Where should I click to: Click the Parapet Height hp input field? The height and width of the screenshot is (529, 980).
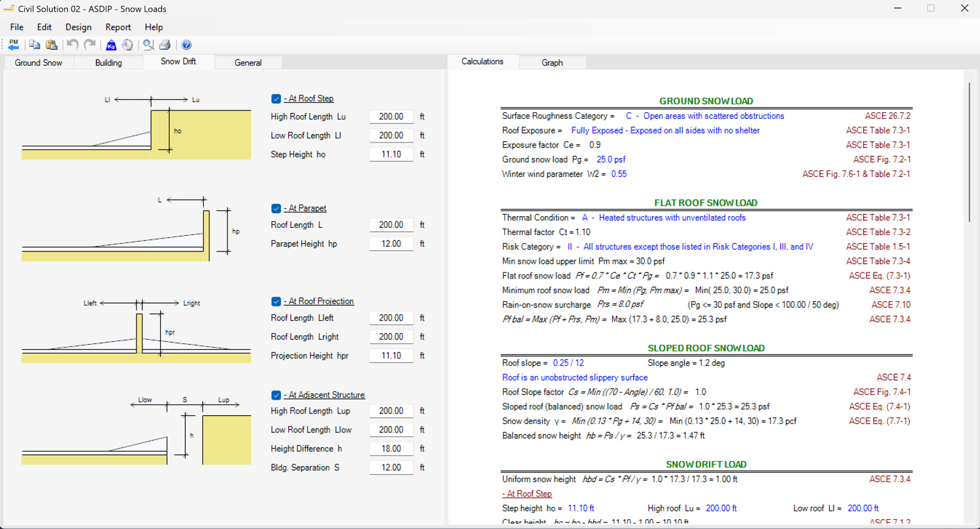point(391,244)
